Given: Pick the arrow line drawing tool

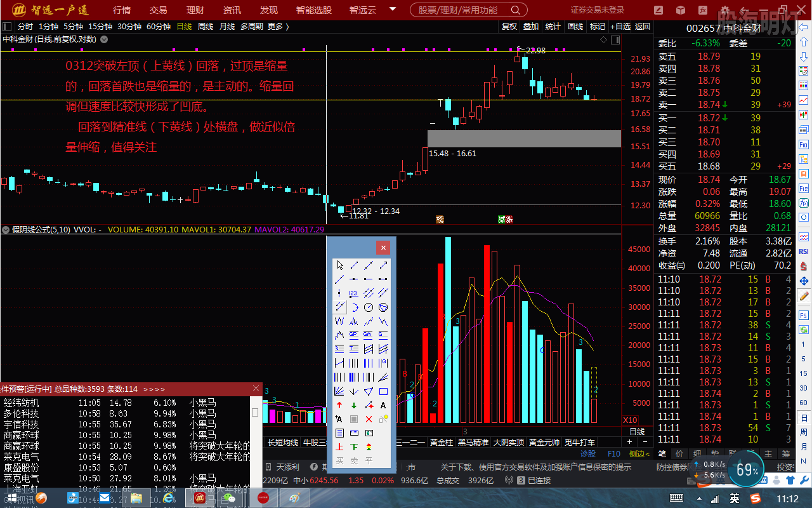Looking at the screenshot, I should pyautogui.click(x=383, y=264).
